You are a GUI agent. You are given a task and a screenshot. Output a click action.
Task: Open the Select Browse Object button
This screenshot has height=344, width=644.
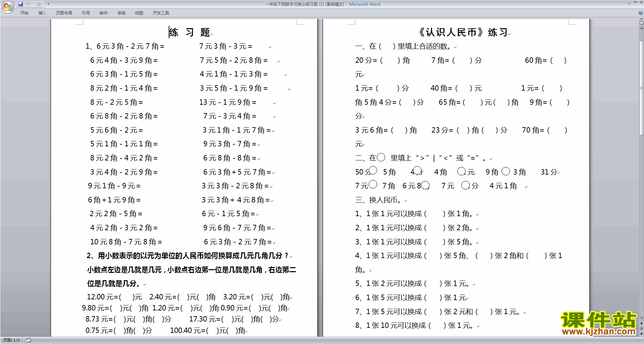click(641, 328)
